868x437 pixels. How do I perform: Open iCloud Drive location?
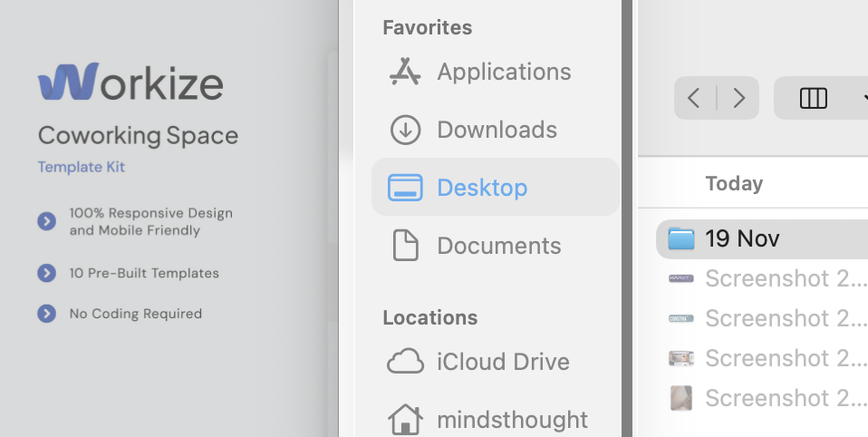pos(495,362)
